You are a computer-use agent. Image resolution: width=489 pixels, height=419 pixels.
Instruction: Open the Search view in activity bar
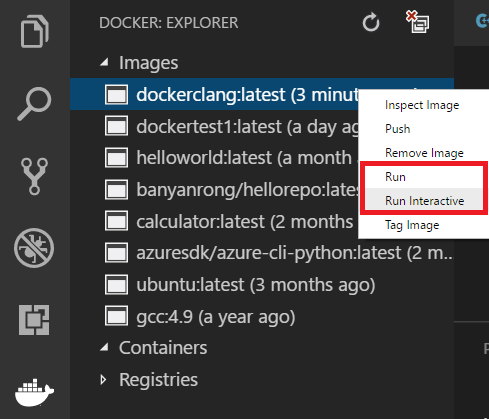pyautogui.click(x=34, y=104)
